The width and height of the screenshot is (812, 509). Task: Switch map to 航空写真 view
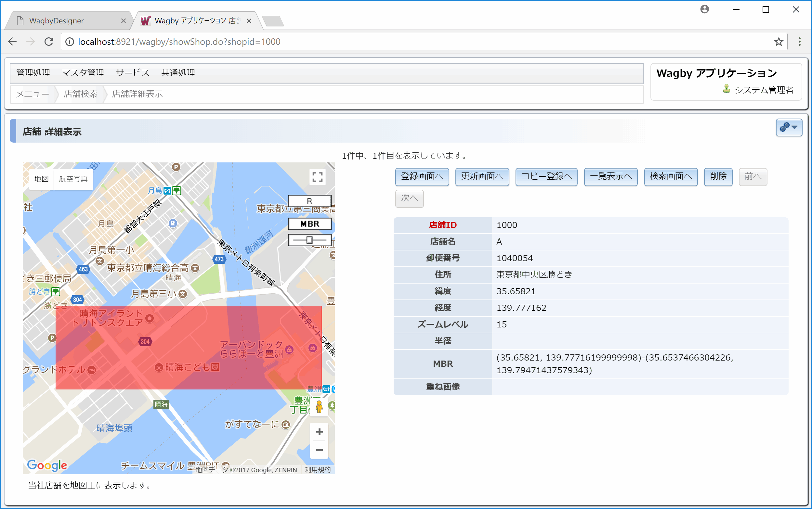click(x=73, y=179)
